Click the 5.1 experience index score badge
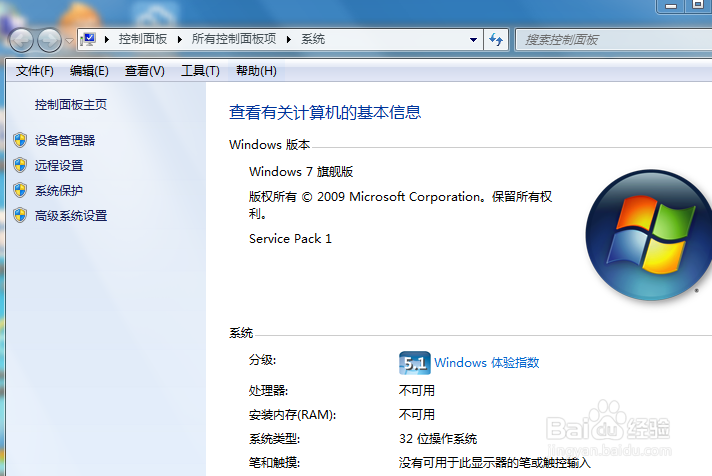This screenshot has width=712, height=476. point(415,363)
